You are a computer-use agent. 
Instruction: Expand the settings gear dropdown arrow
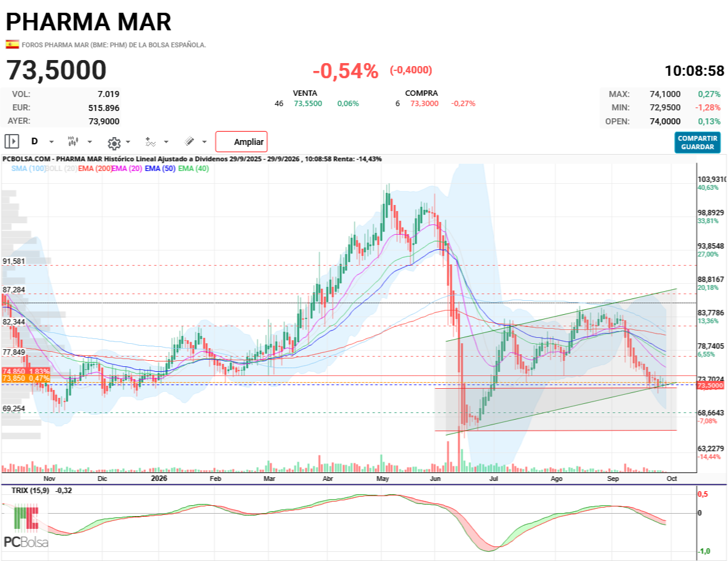coord(128,142)
